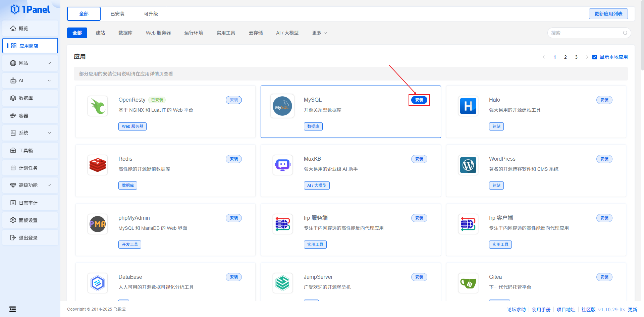Open the 论坛求助 footer link

[517, 310]
